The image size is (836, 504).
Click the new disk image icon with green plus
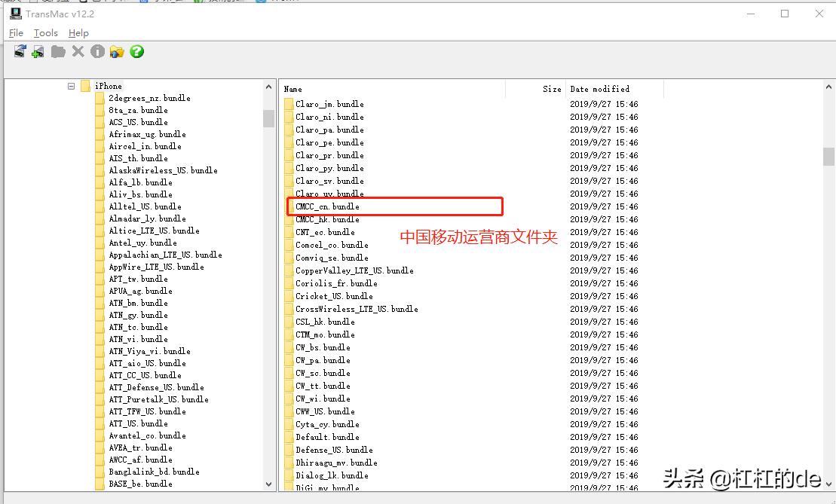38,52
